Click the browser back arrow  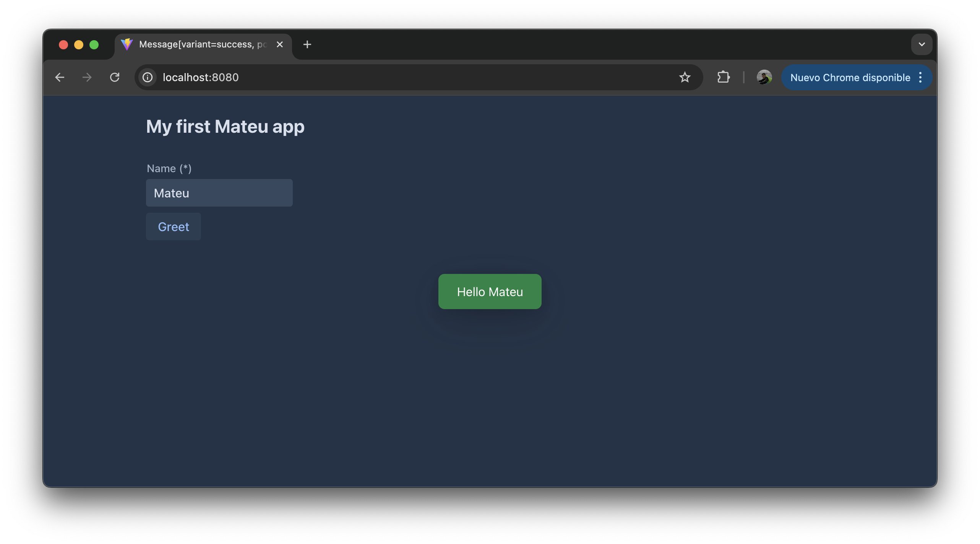click(60, 78)
